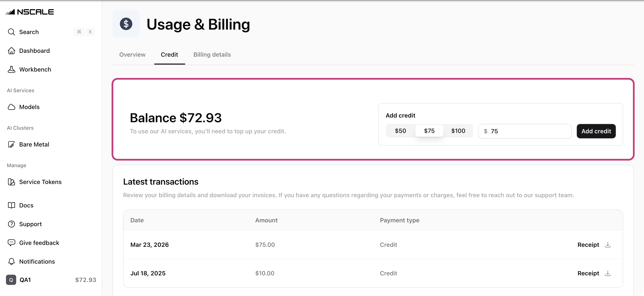Download receipt for Mar 23, 2026

[608, 244]
